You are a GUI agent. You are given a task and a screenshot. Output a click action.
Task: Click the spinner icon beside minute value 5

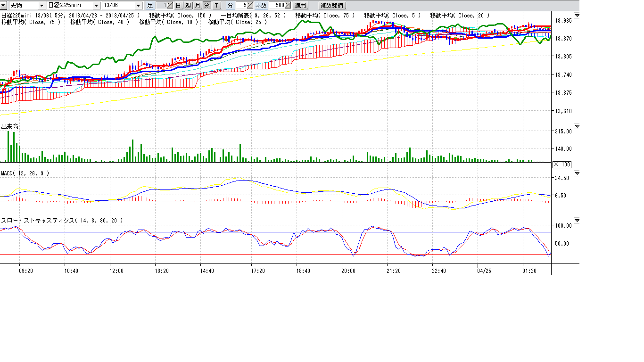(x=249, y=6)
